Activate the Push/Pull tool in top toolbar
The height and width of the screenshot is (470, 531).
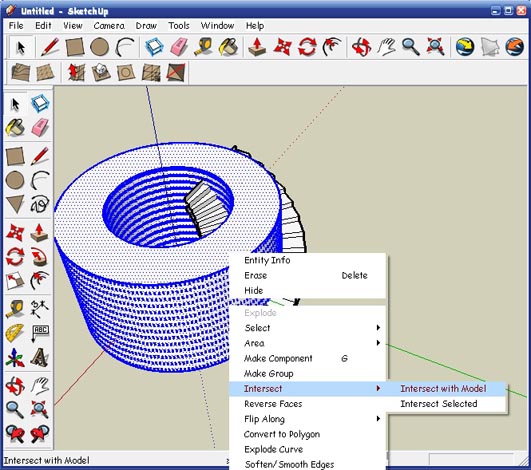[x=257, y=47]
